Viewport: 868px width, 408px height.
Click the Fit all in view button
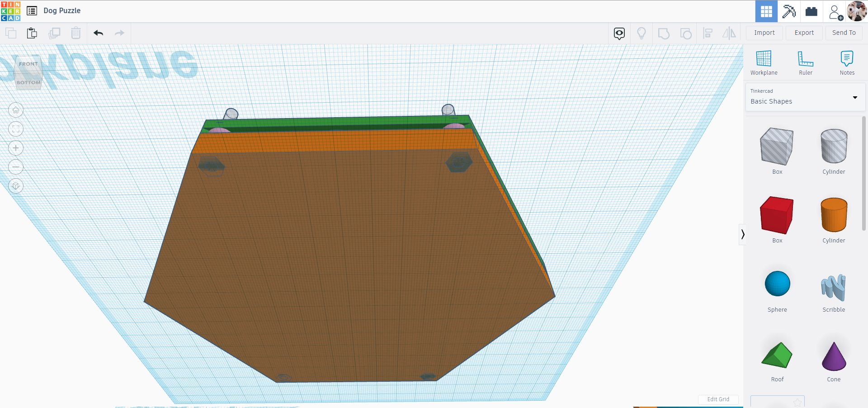click(16, 129)
